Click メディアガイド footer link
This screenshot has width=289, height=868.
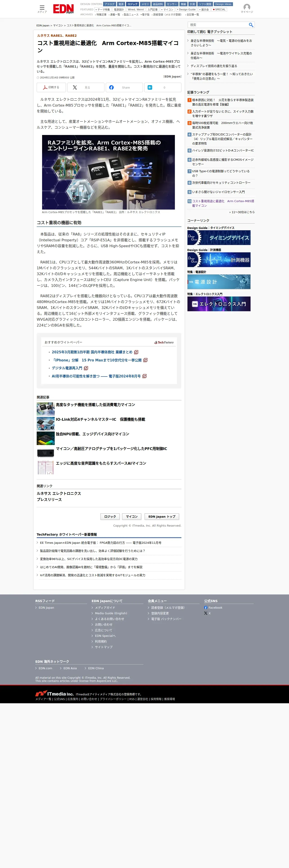[x=105, y=608]
